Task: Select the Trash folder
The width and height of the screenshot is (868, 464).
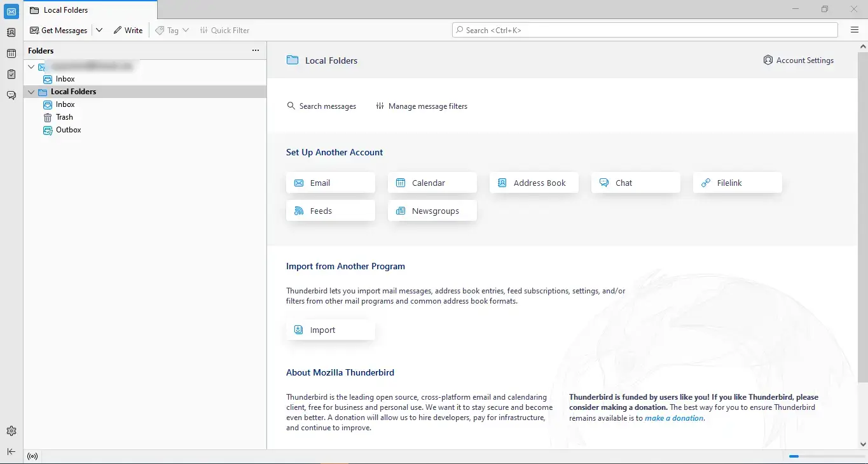Action: (64, 117)
